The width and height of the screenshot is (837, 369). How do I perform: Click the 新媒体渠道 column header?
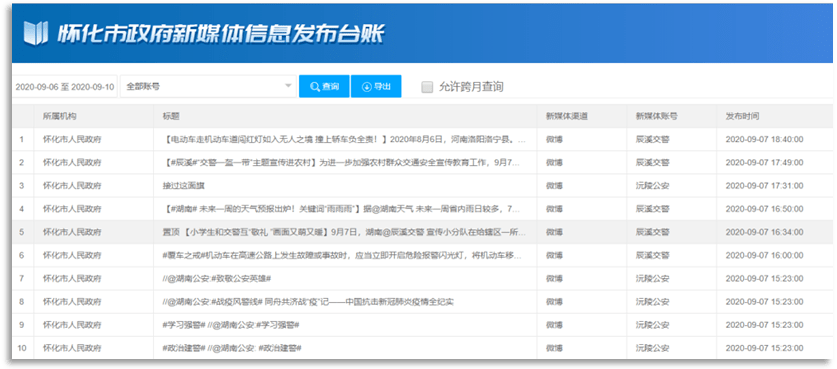(x=566, y=116)
